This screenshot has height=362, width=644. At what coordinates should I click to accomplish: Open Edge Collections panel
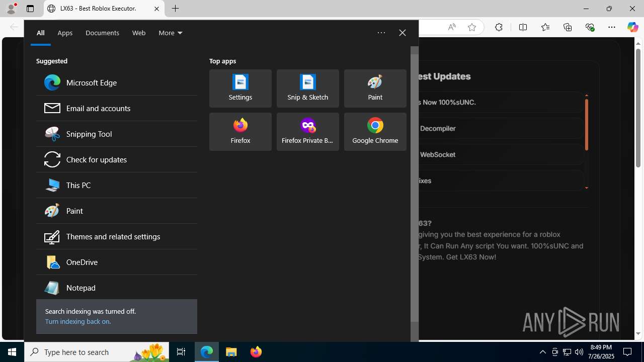coord(568,27)
